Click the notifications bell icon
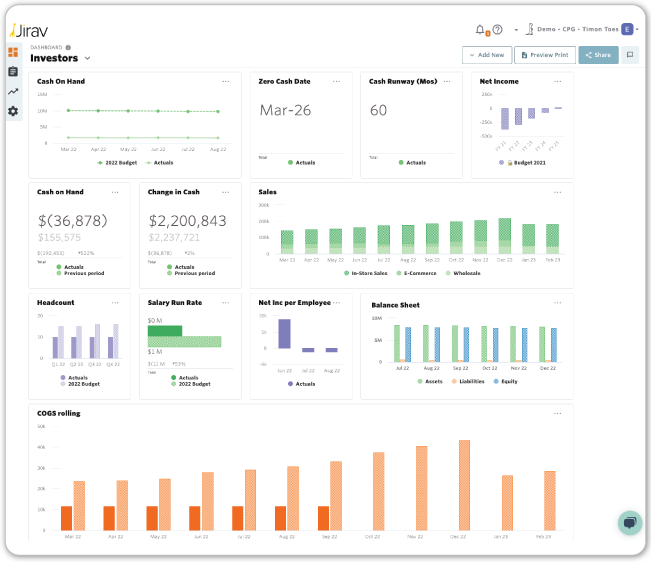Screen dimensions: 651x562 coord(480,30)
